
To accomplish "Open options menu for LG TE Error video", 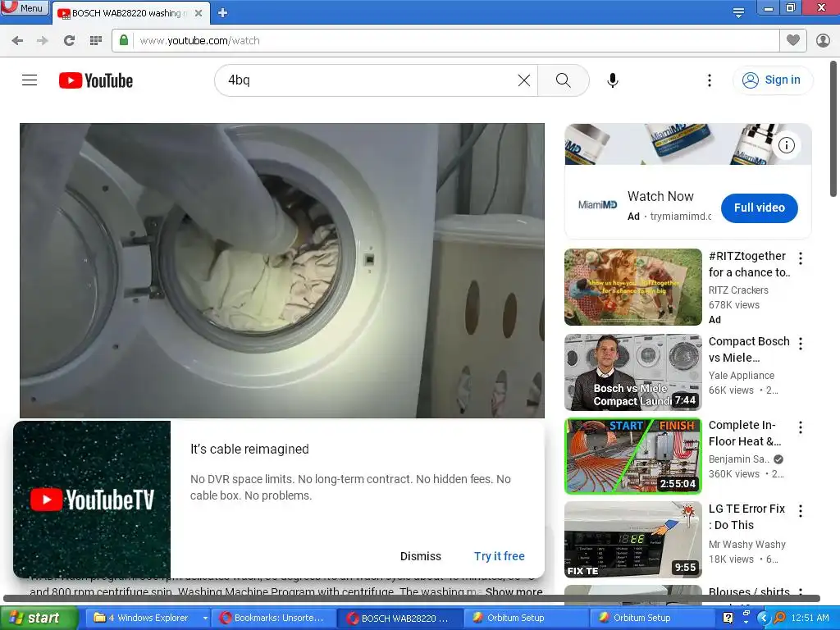I will pos(801,510).
